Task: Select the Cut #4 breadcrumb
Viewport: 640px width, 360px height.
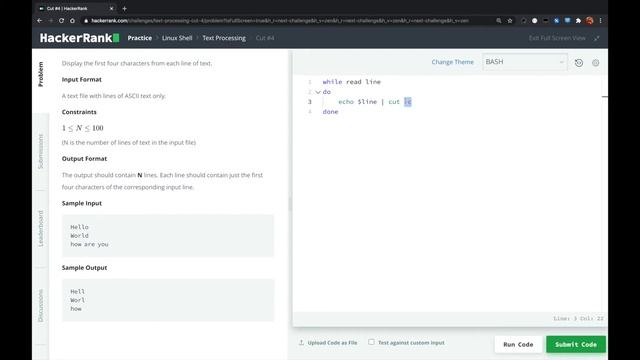Action: (265, 38)
